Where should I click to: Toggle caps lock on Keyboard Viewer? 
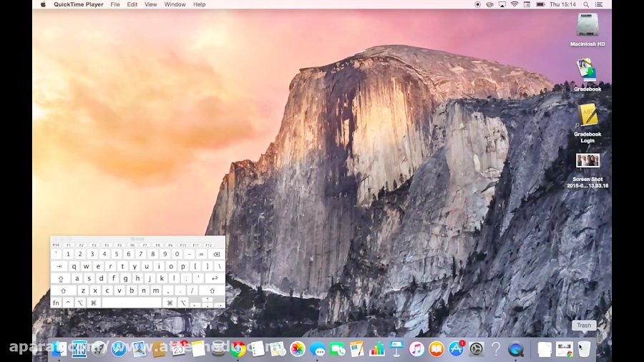61,278
